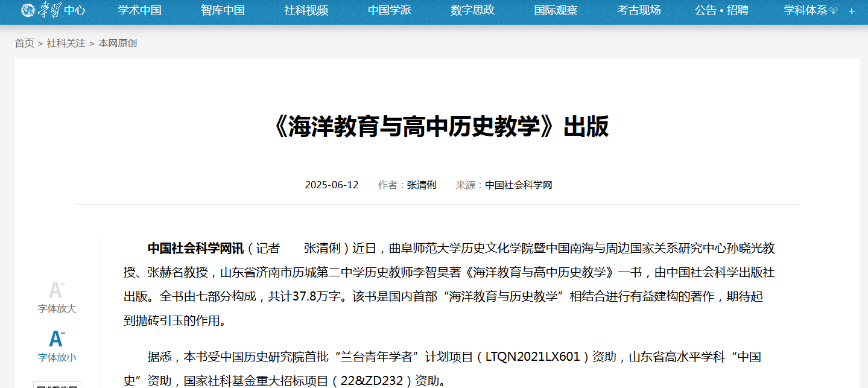Click the source 中国社会科学网 link

point(519,185)
